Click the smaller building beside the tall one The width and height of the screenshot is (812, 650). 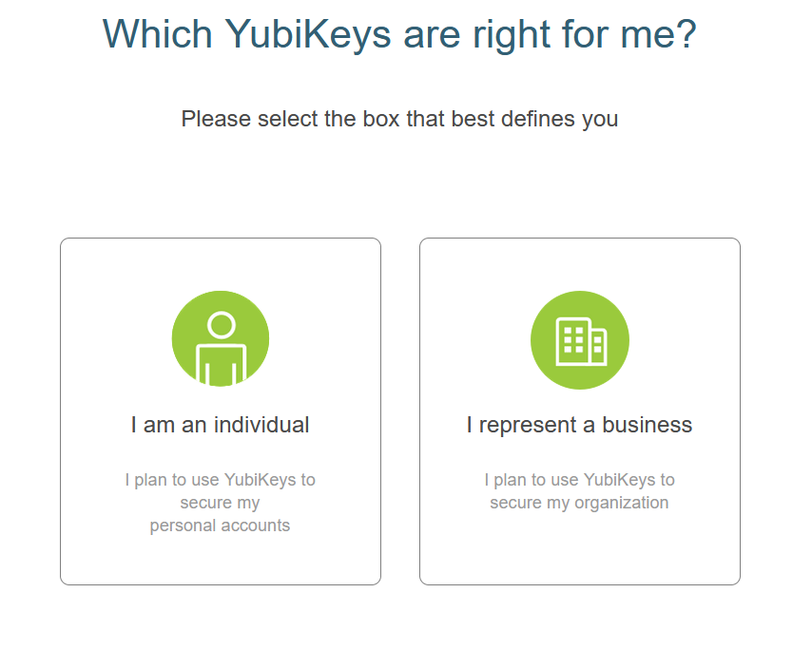(599, 347)
